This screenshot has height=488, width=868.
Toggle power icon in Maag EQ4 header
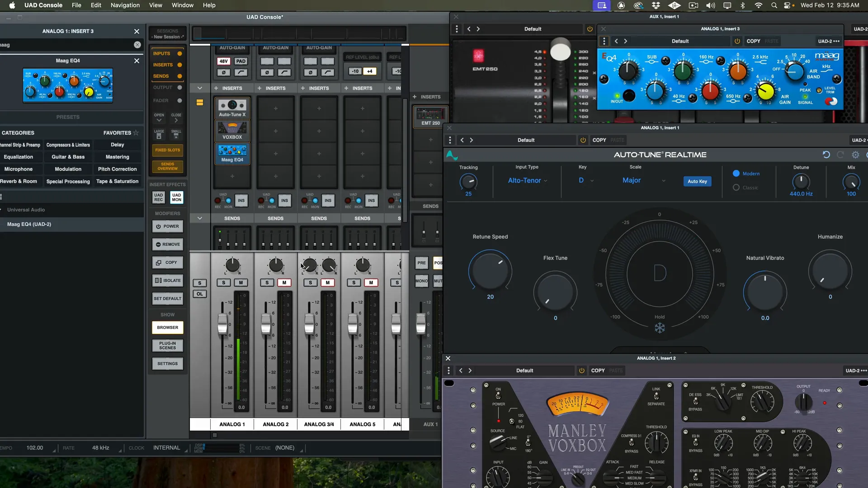pyautogui.click(x=737, y=41)
